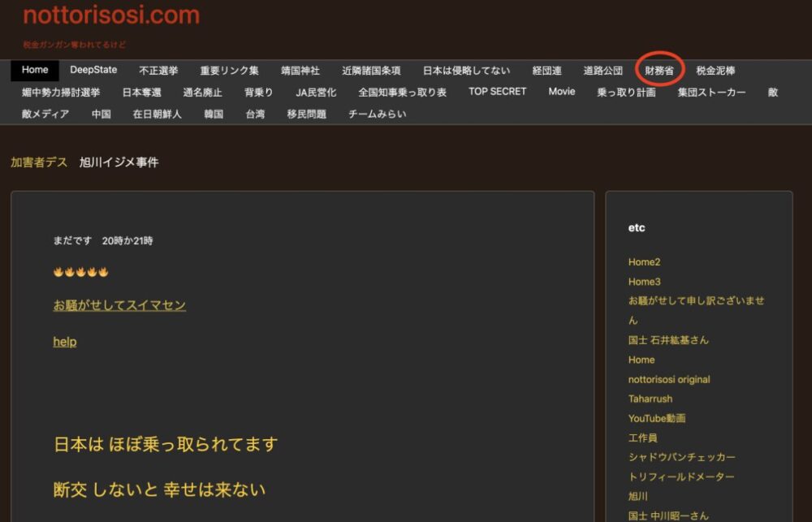
Task: Open Home2 in the etc sidebar
Action: pos(644,262)
